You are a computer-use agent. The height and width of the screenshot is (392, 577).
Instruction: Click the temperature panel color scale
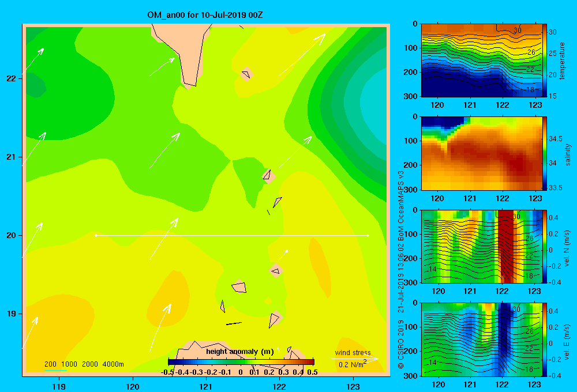point(545,61)
